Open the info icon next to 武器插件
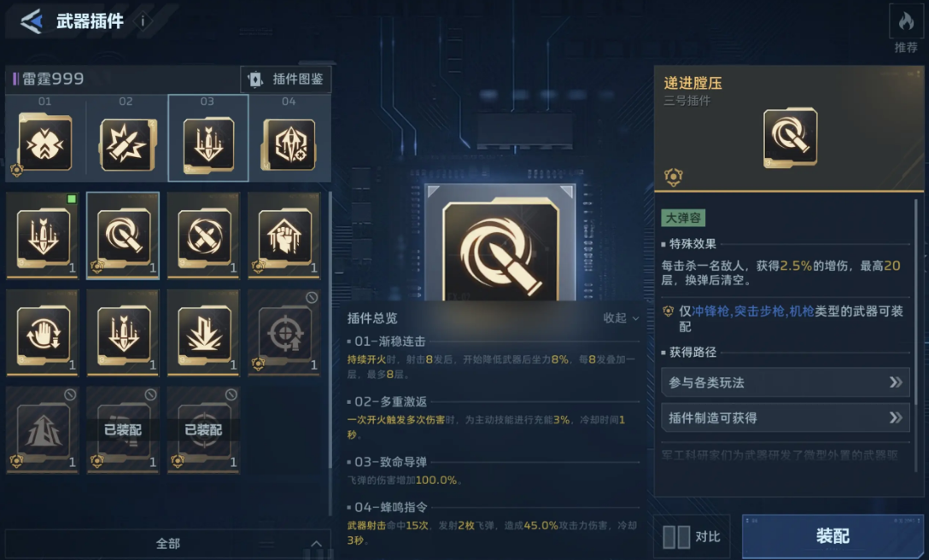Viewport: 929px width, 560px height. pyautogui.click(x=143, y=21)
